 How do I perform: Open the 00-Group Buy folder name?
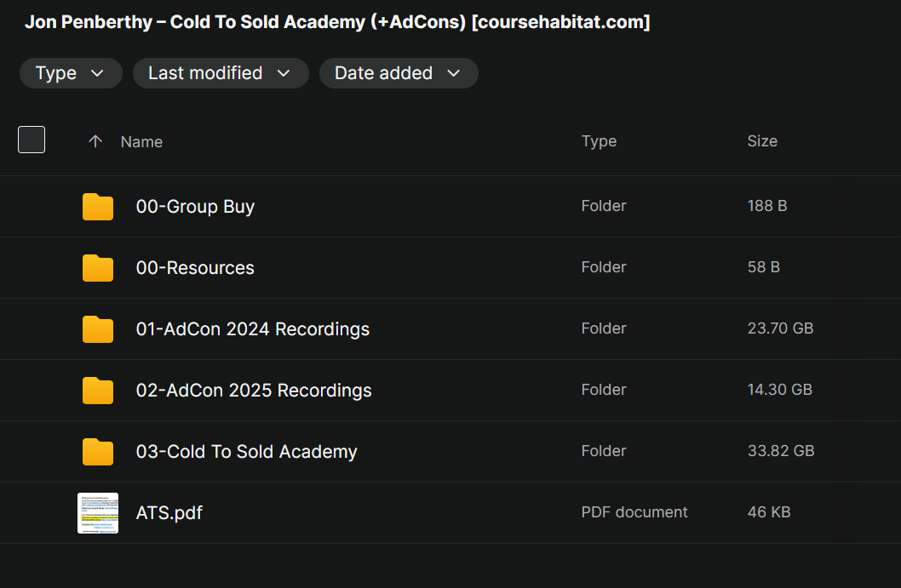(195, 207)
